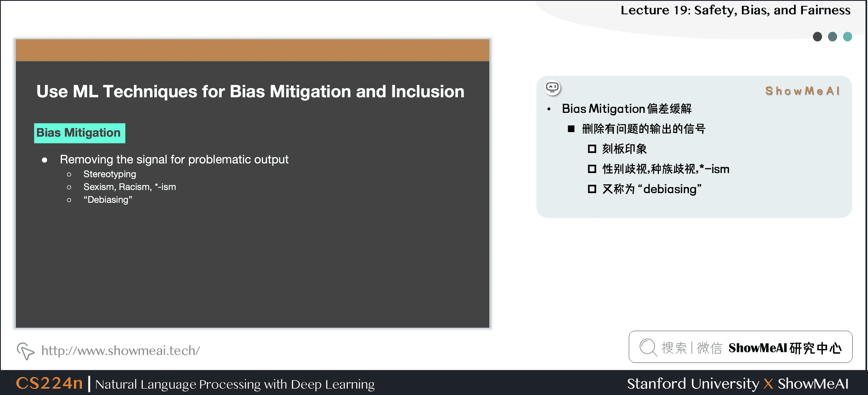Viewport: 868px width, 395px height.
Task: Click the slide title 'Use ML Techniques for Bias Mitigation'
Action: (x=250, y=92)
